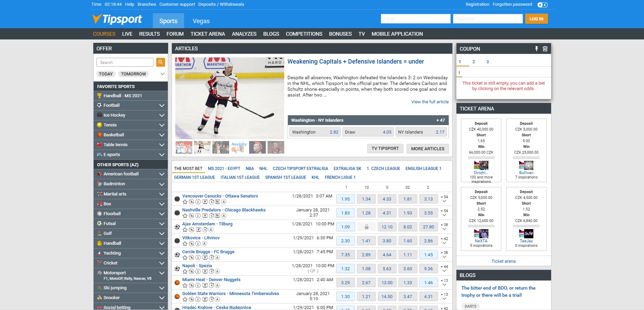Open video 'V' icon for Vancouver Canucks match
The width and height of the screenshot is (644, 310).
[205, 202]
